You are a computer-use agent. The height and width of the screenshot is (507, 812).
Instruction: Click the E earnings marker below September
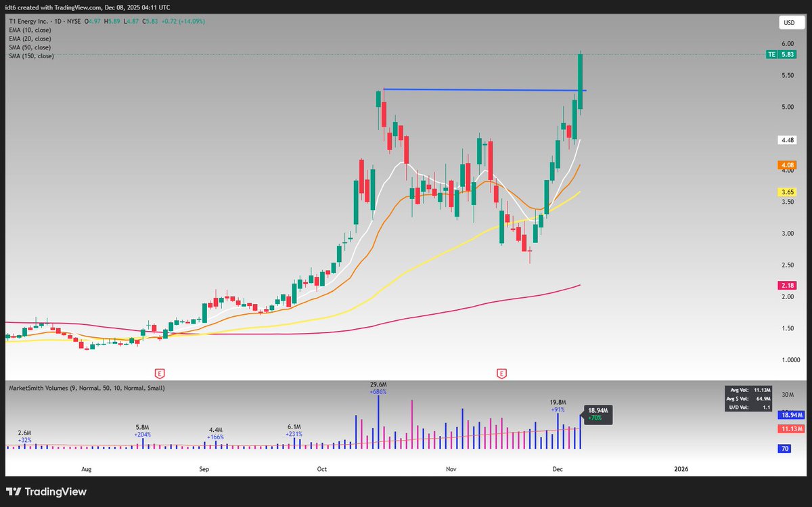(x=159, y=373)
